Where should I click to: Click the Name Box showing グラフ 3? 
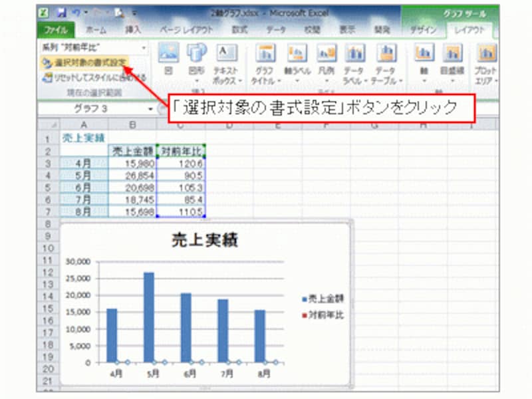(x=92, y=109)
